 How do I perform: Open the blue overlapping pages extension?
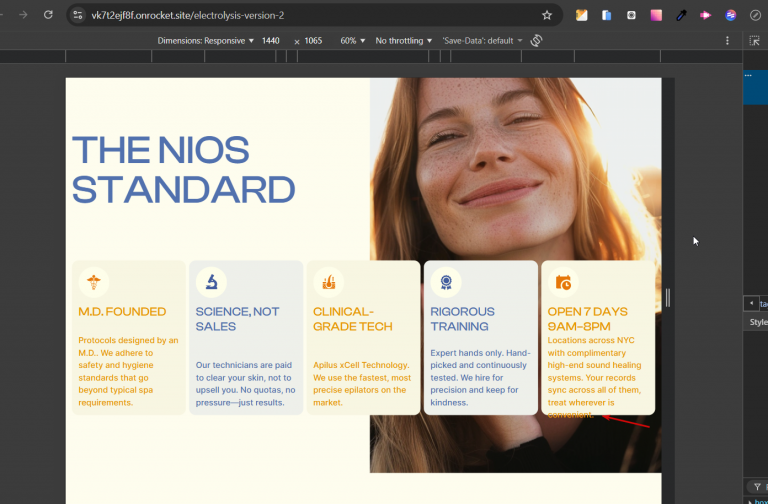606,15
